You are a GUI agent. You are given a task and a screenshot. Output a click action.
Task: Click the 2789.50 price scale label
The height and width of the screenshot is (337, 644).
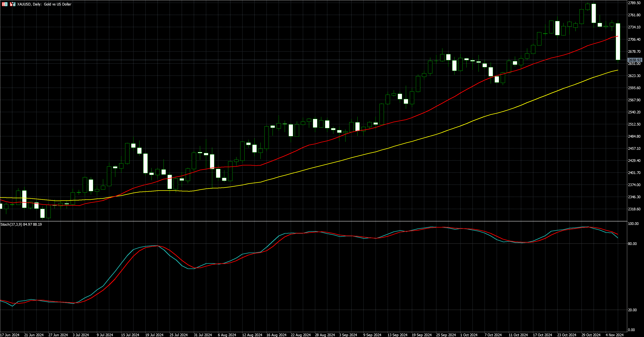click(634, 3)
